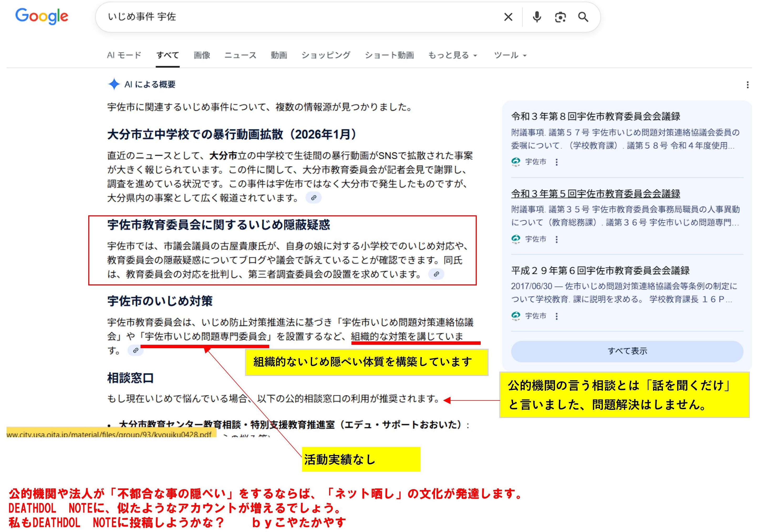Image resolution: width=762 pixels, height=532 pixels.
Task: Click source link chip after 隠蔽疑惑 paragraph
Action: point(436,274)
